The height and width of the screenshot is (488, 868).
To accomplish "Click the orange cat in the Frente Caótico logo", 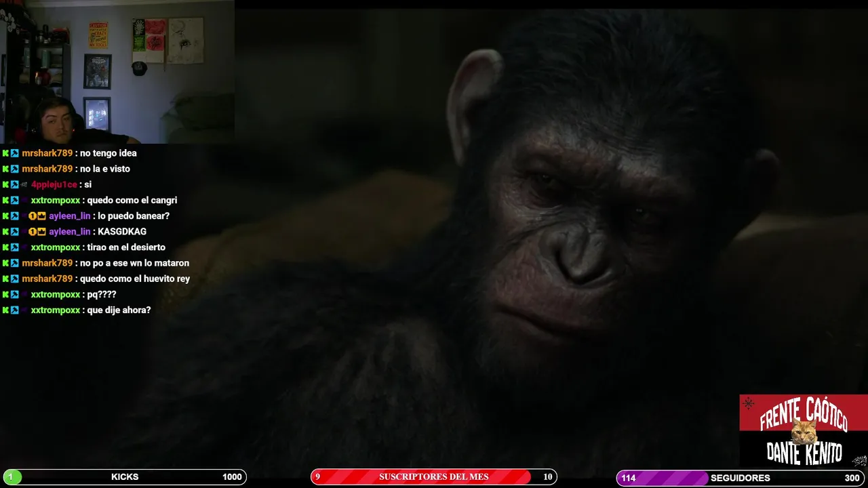I will [804, 432].
